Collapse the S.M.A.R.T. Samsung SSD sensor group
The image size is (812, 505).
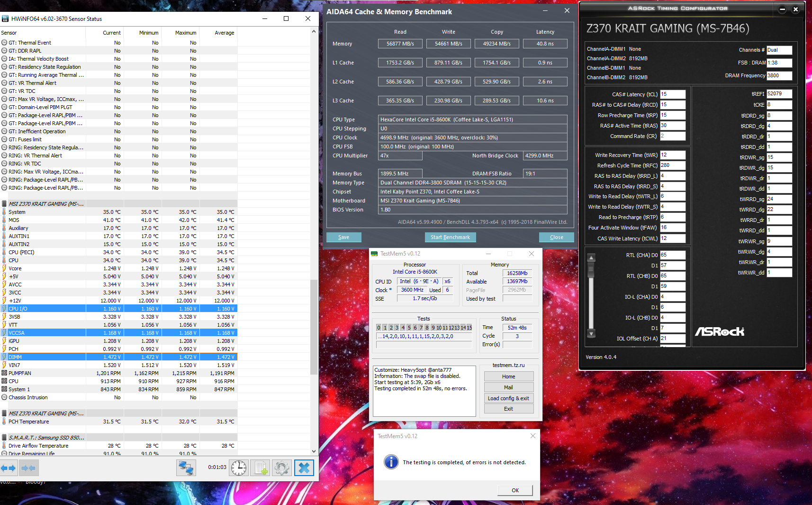pos(4,438)
